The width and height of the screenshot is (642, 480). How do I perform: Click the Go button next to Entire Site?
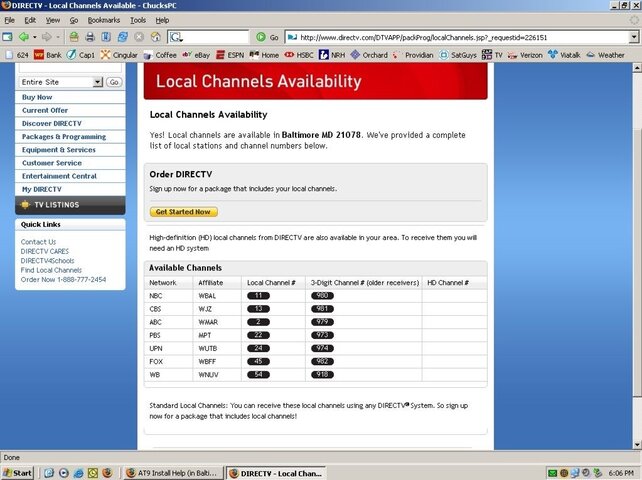[x=114, y=82]
